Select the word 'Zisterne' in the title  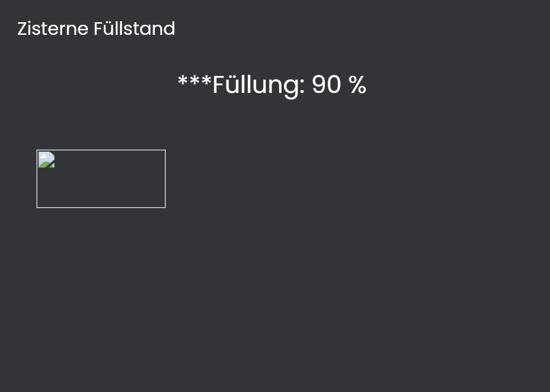(53, 29)
